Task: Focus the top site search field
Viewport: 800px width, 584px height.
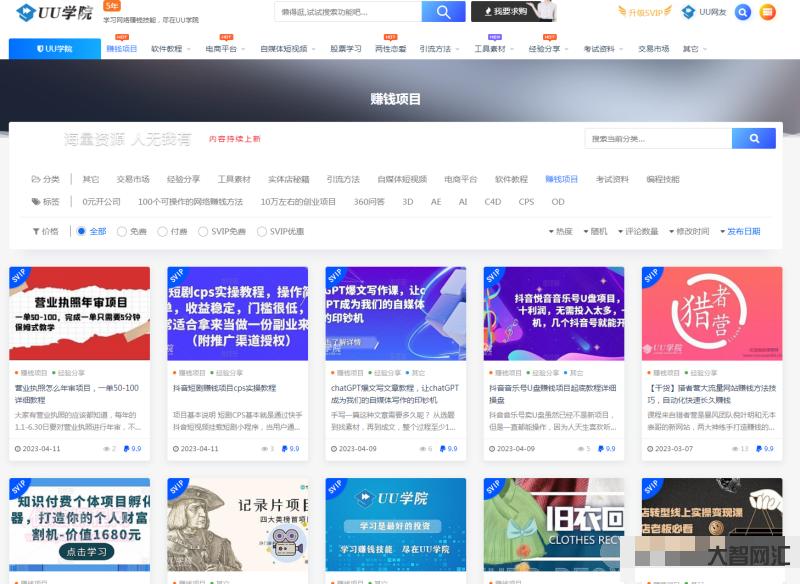Action: 348,12
